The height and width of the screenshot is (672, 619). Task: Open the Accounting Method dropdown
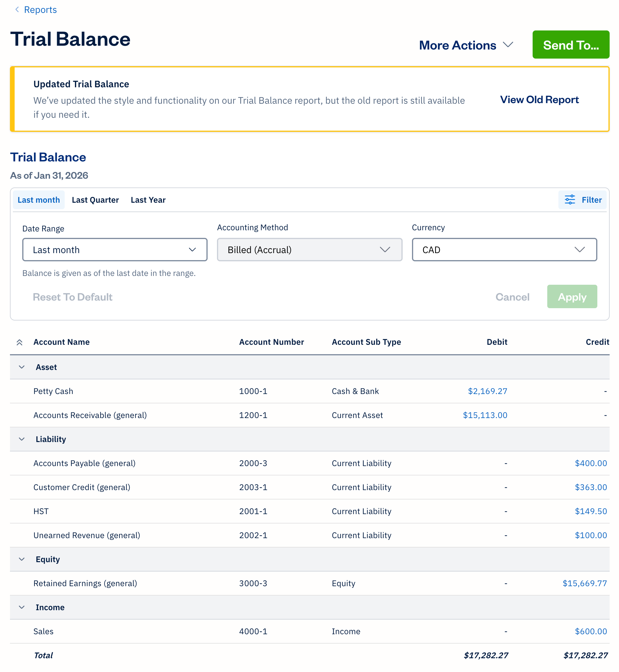tap(309, 250)
